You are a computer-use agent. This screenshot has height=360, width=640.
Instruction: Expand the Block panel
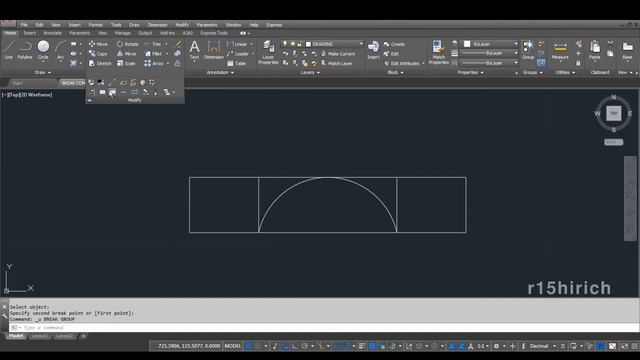pos(395,73)
